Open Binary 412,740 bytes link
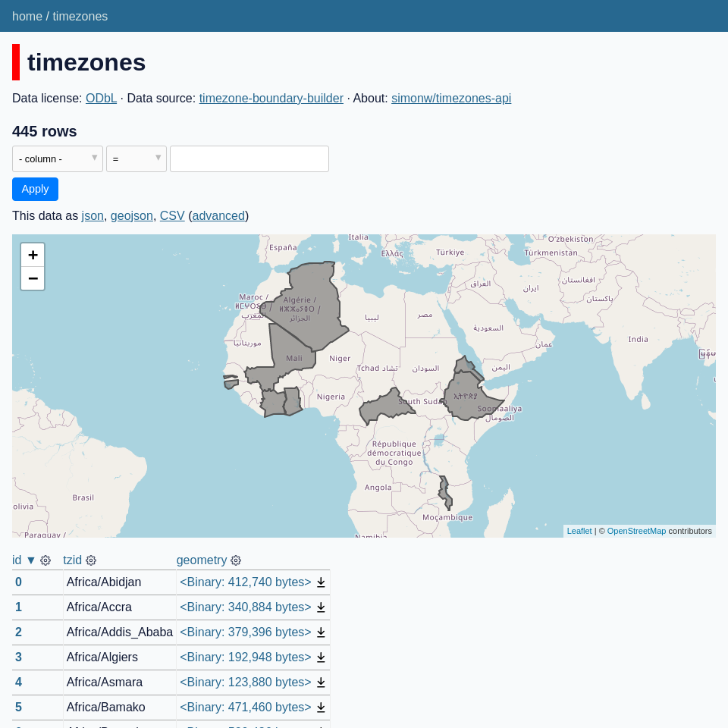 tap(245, 582)
